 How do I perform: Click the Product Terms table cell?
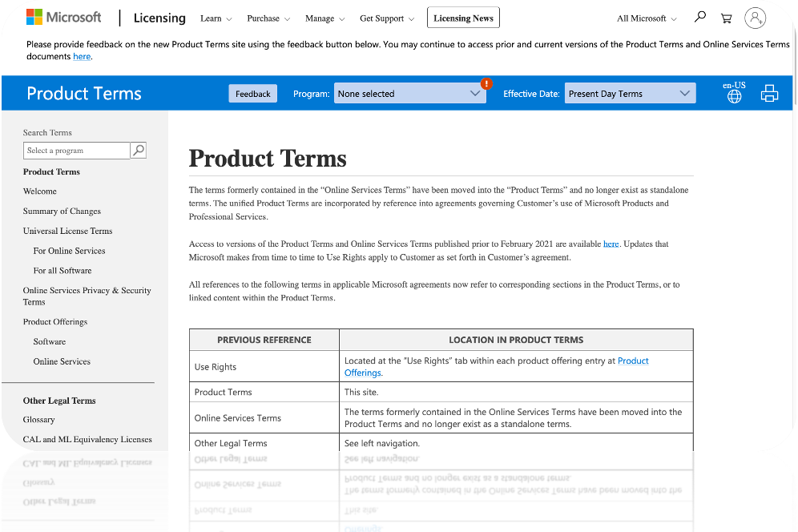tap(264, 392)
